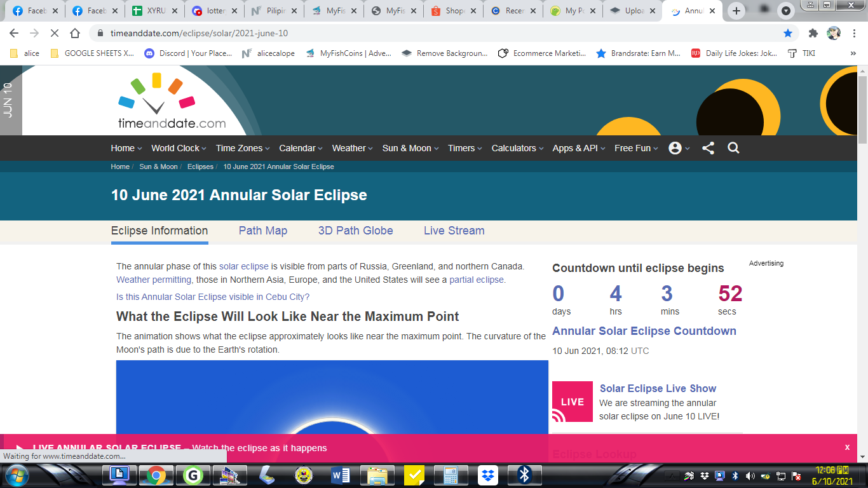Screen dimensions: 868x488
Task: Open the site search magnifier icon
Action: click(x=733, y=148)
